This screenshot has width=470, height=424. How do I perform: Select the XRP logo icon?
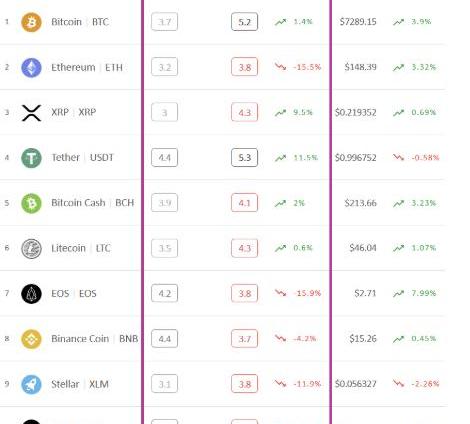[x=31, y=113]
